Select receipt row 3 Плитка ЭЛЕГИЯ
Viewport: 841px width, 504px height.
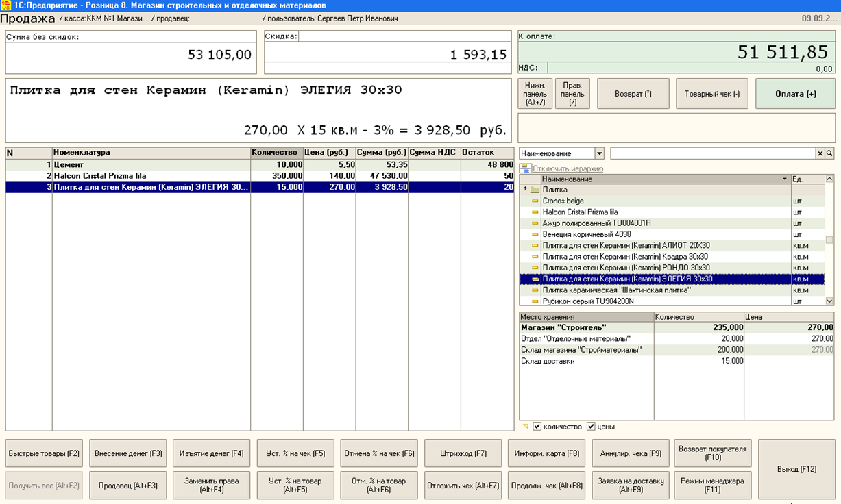click(x=259, y=187)
